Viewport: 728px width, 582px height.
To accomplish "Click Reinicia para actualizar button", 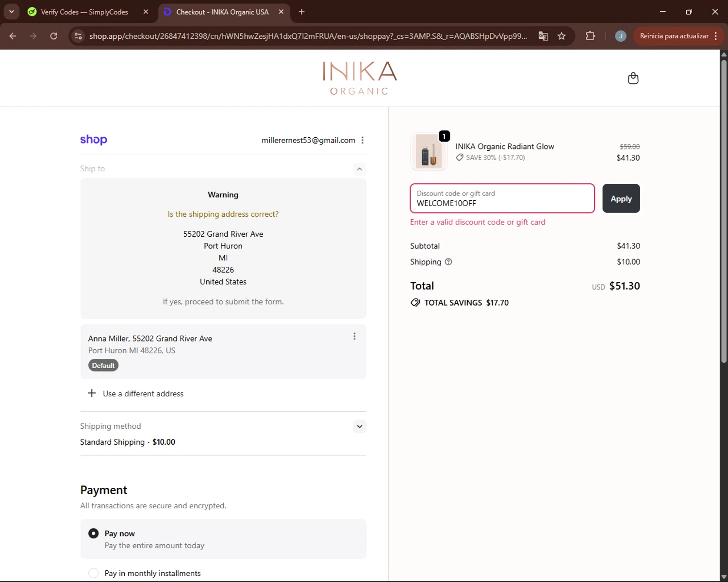I will pyautogui.click(x=674, y=36).
